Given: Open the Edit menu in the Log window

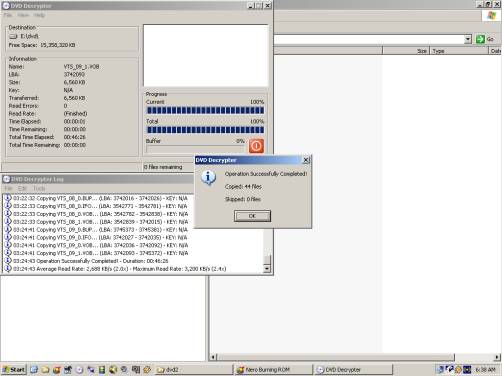Looking at the screenshot, I should (x=22, y=188).
